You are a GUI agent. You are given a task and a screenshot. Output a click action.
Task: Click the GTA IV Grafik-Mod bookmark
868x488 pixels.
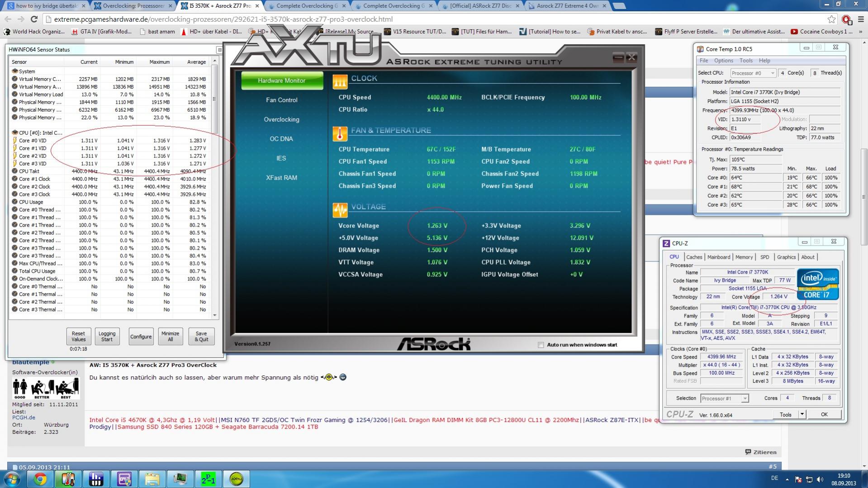tap(102, 32)
